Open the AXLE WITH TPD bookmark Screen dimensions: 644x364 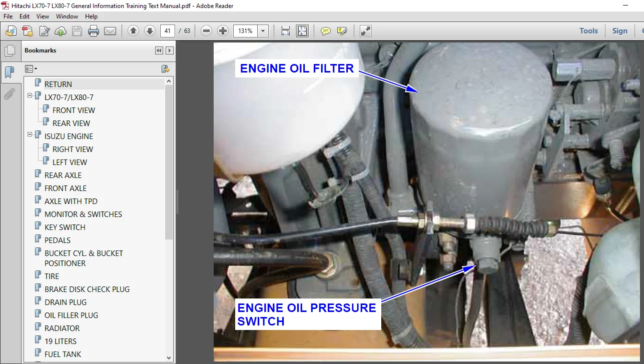[71, 201]
